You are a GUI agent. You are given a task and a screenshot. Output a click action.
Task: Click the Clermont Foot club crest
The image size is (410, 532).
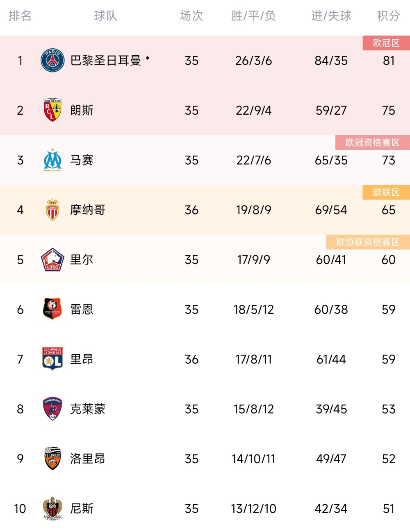coord(52,409)
